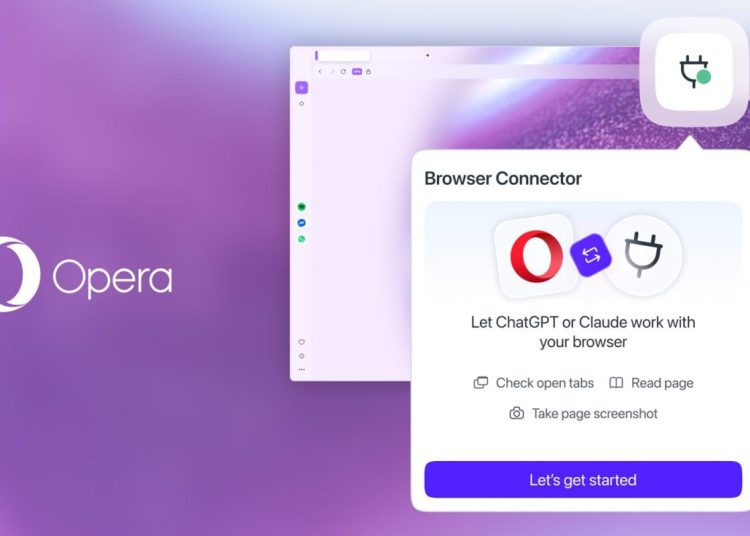This screenshot has height=536, width=750.
Task: Click the browser forward arrow
Action: [332, 72]
